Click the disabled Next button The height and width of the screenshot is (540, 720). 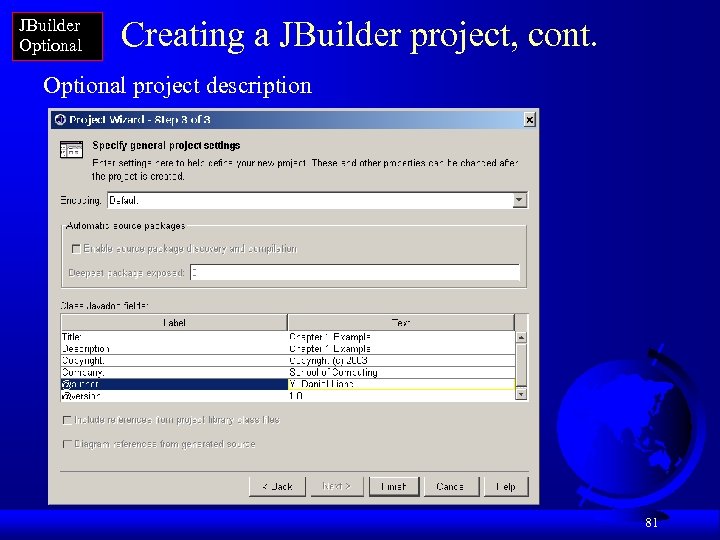pyautogui.click(x=337, y=487)
